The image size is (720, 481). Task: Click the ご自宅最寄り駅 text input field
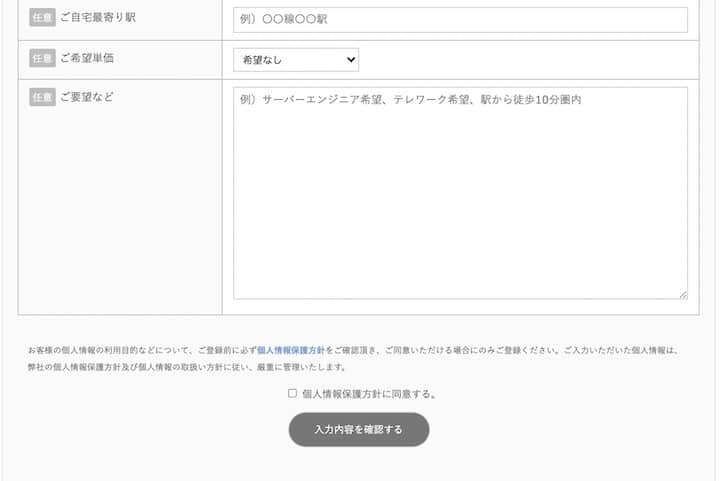(x=460, y=20)
